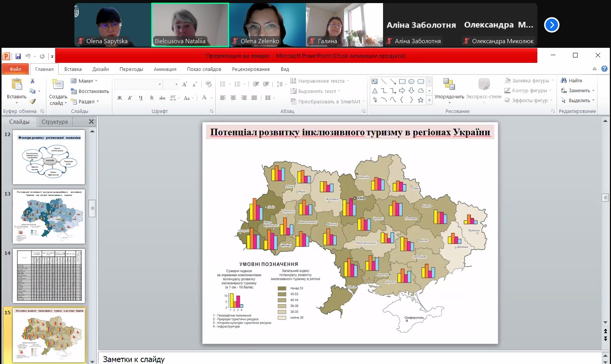Click the Redo icon in quick access toolbar
Image resolution: width=611 pixels, height=364 pixels.
[42, 56]
